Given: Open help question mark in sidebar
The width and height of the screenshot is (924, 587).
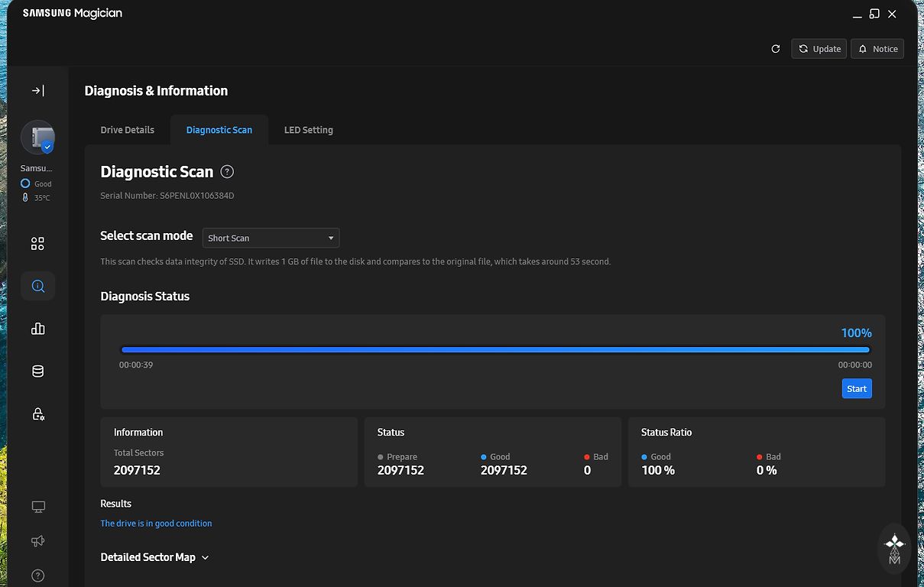Looking at the screenshot, I should coord(37,576).
